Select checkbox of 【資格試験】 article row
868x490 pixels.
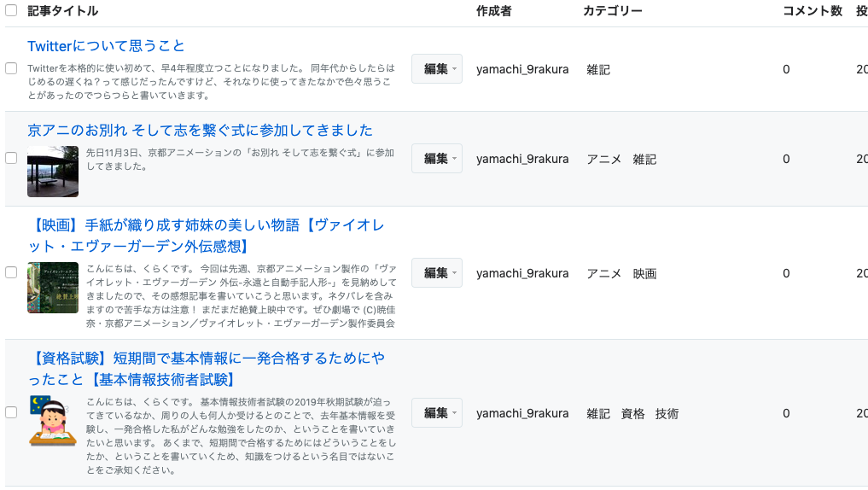[x=11, y=412]
